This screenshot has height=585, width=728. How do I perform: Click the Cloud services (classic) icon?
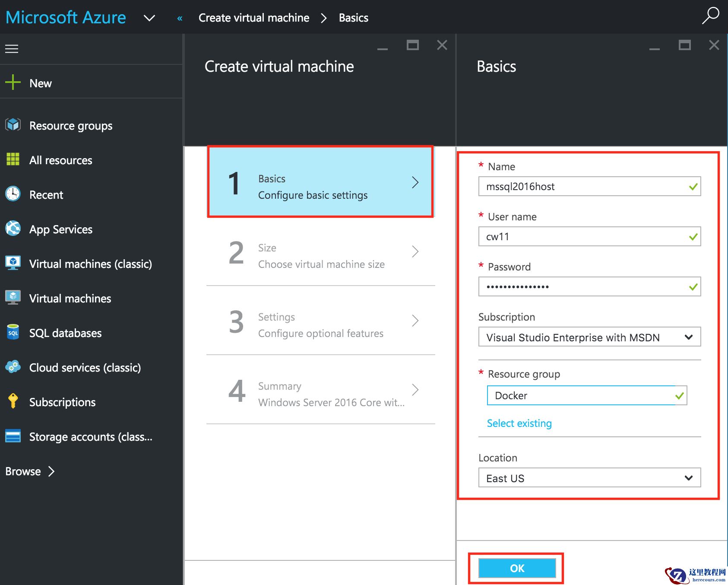click(13, 367)
